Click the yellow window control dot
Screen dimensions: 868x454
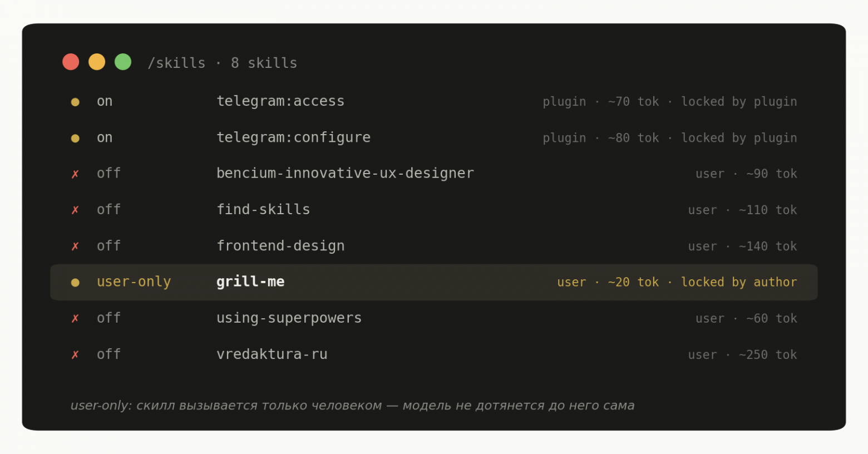[97, 62]
